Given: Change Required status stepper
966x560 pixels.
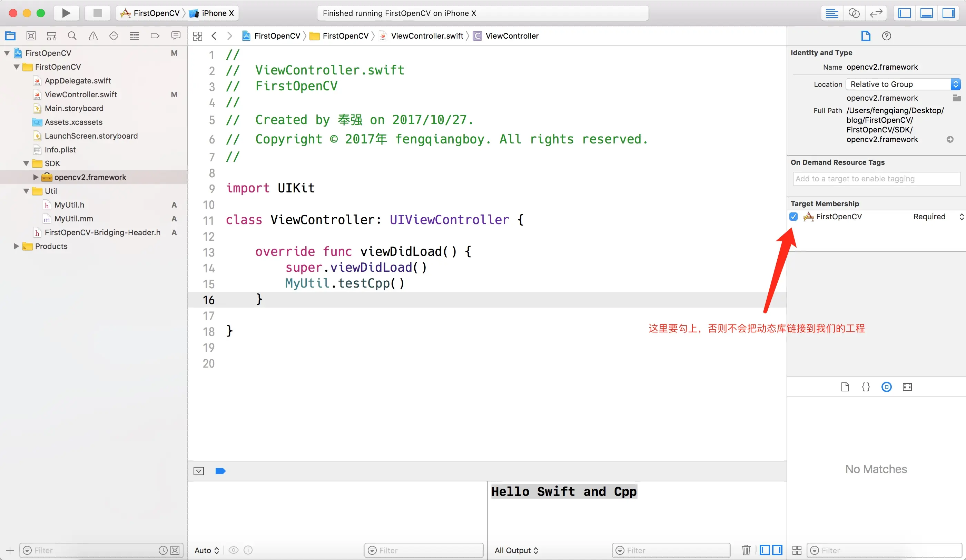Looking at the screenshot, I should [962, 217].
